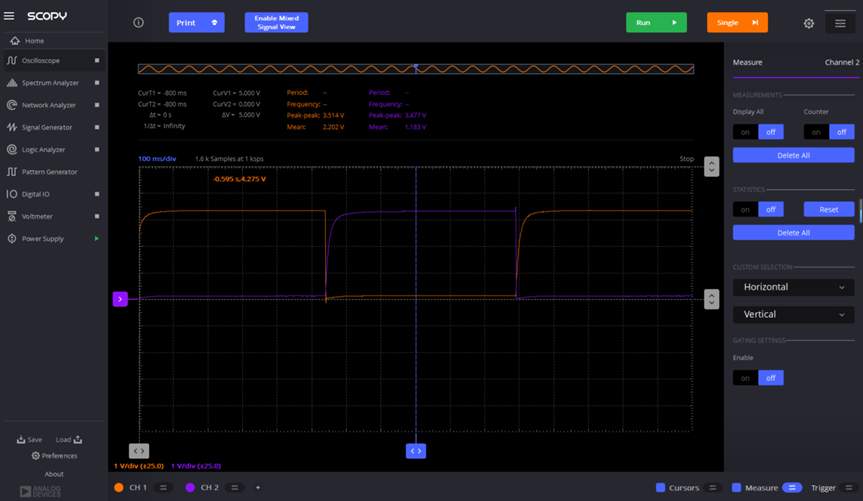Screen dimensions: 863x501
Task: Open CH 2 settings menu icon
Action: (x=234, y=487)
